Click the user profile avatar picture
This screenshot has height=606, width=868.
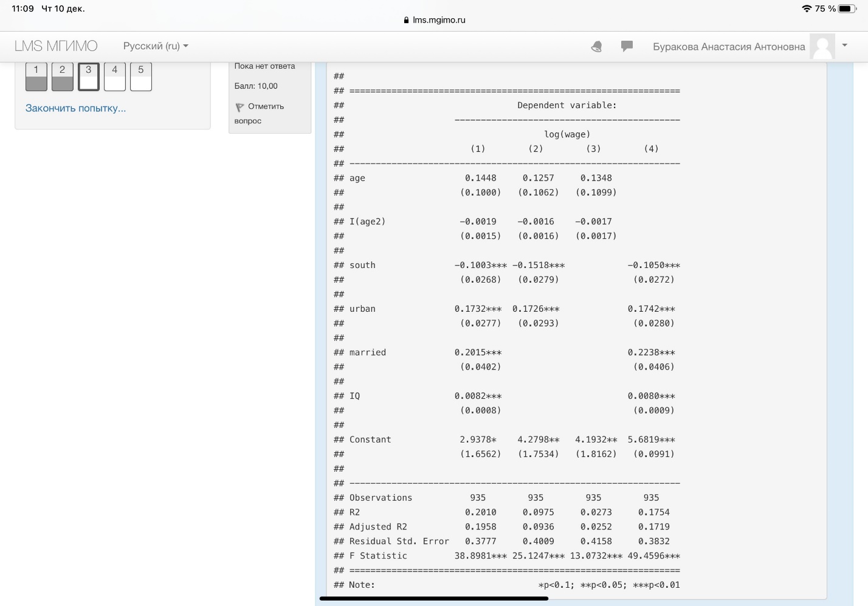822,47
